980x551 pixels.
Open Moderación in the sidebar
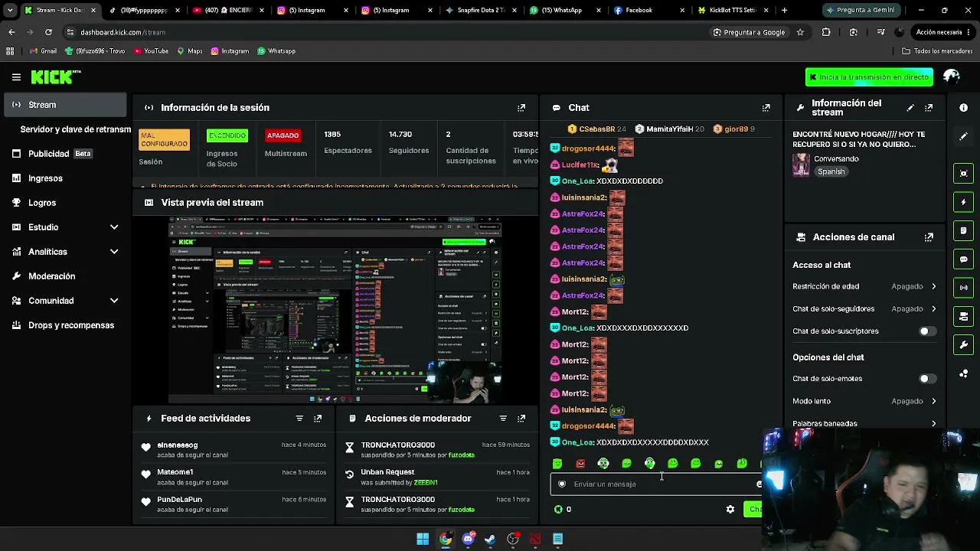[x=65, y=276]
